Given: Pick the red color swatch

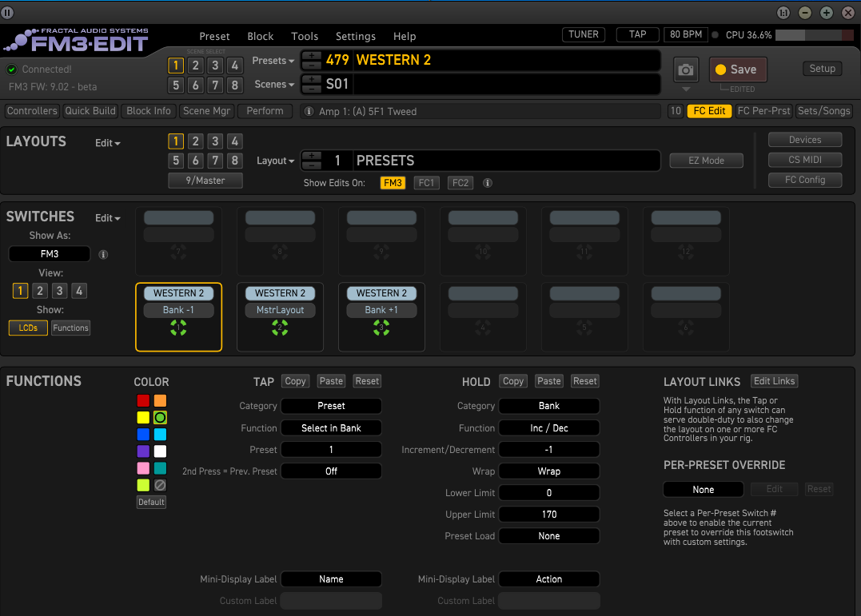Looking at the screenshot, I should [x=143, y=400].
